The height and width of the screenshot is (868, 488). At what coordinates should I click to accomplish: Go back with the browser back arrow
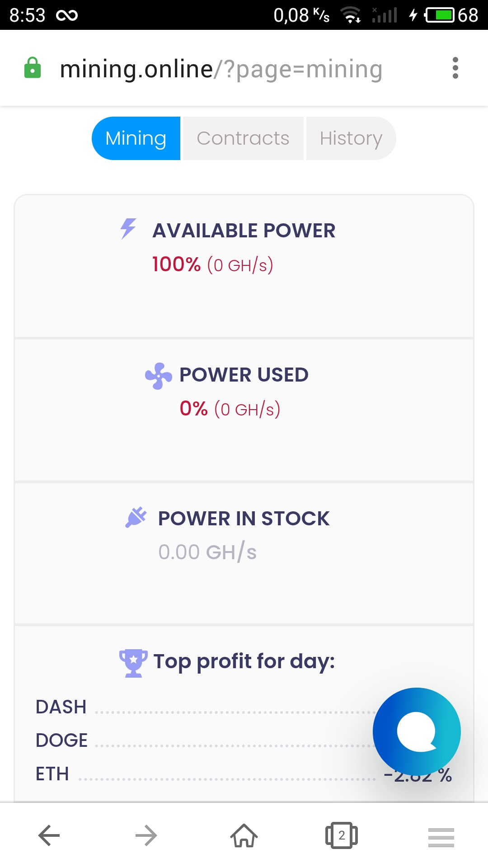pyautogui.click(x=49, y=835)
